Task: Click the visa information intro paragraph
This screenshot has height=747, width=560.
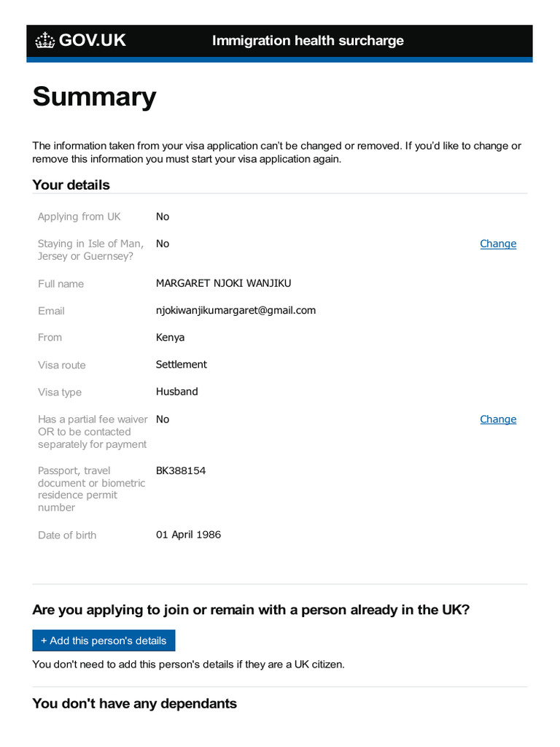Action: coord(276,152)
